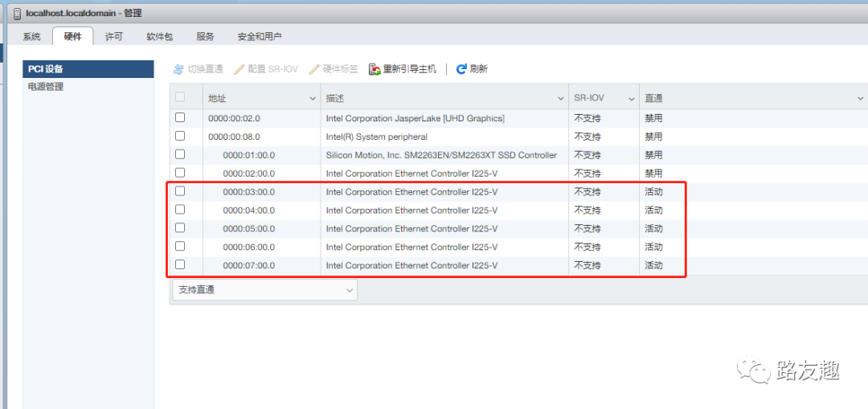The image size is (868, 409).
Task: Sort by the SR-IOV column header
Action: tap(589, 99)
